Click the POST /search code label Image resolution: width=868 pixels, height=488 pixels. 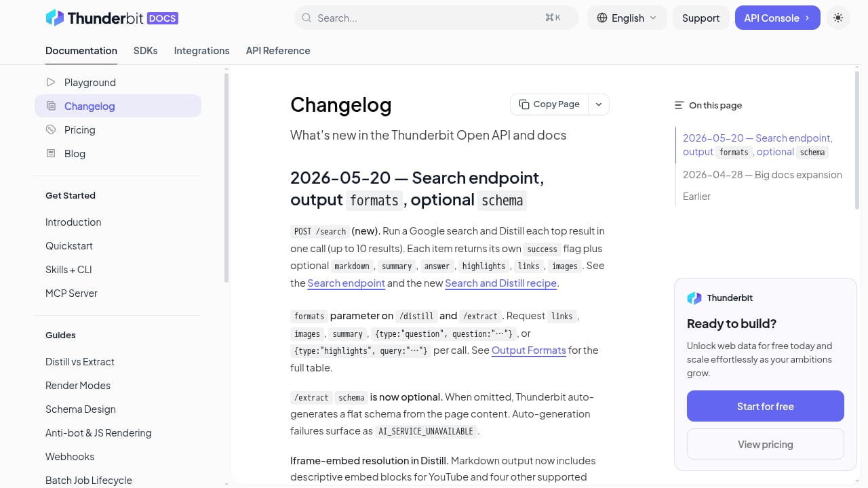pyautogui.click(x=320, y=231)
